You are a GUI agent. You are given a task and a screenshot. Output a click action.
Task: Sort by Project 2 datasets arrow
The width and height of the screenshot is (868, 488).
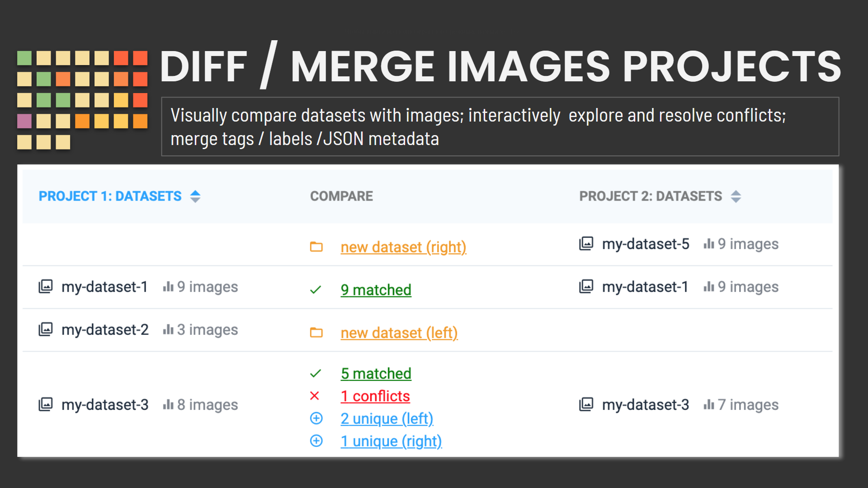(x=736, y=196)
